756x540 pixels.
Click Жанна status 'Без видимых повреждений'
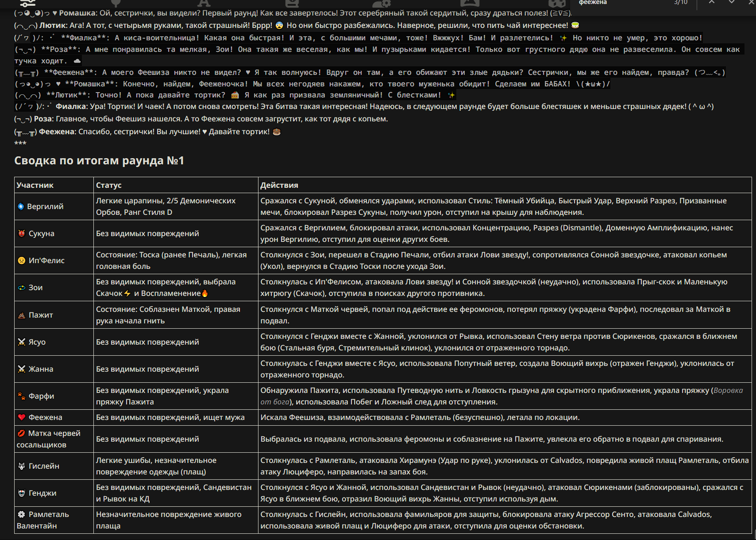point(176,369)
